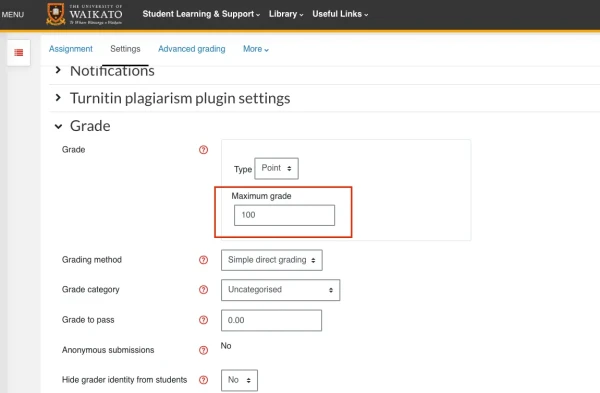Switch to the Advanced grading tab
Viewport: 600px width, 393px height.
[192, 49]
